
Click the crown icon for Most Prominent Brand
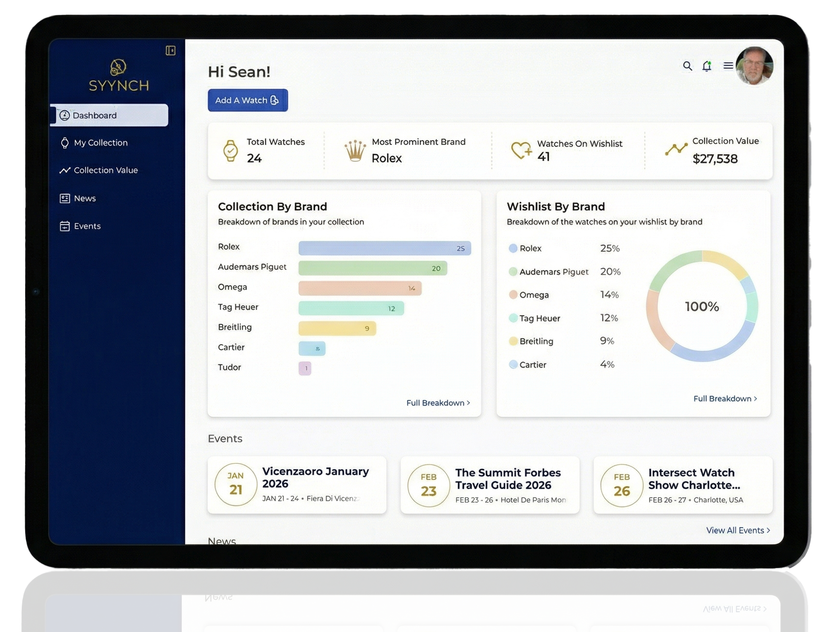click(x=355, y=150)
